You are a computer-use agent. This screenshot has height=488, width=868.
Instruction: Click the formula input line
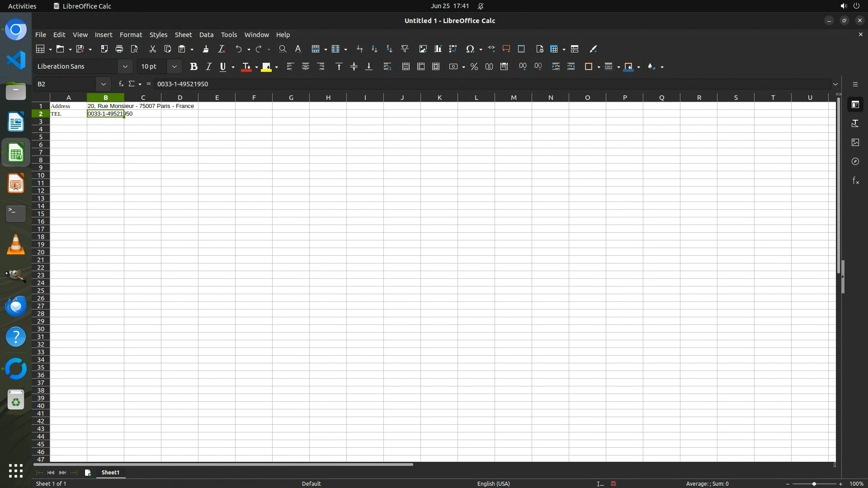tap(452, 84)
